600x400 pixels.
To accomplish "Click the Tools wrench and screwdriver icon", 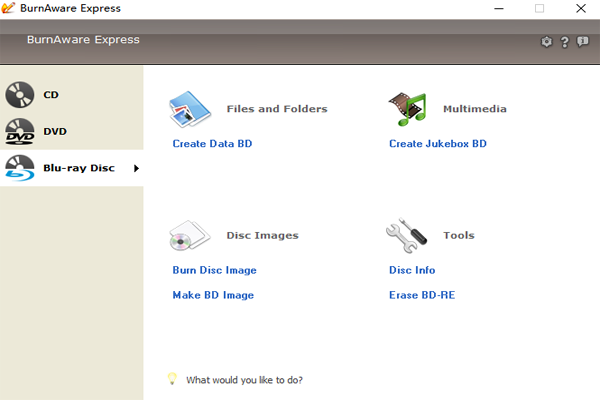I will [x=406, y=235].
